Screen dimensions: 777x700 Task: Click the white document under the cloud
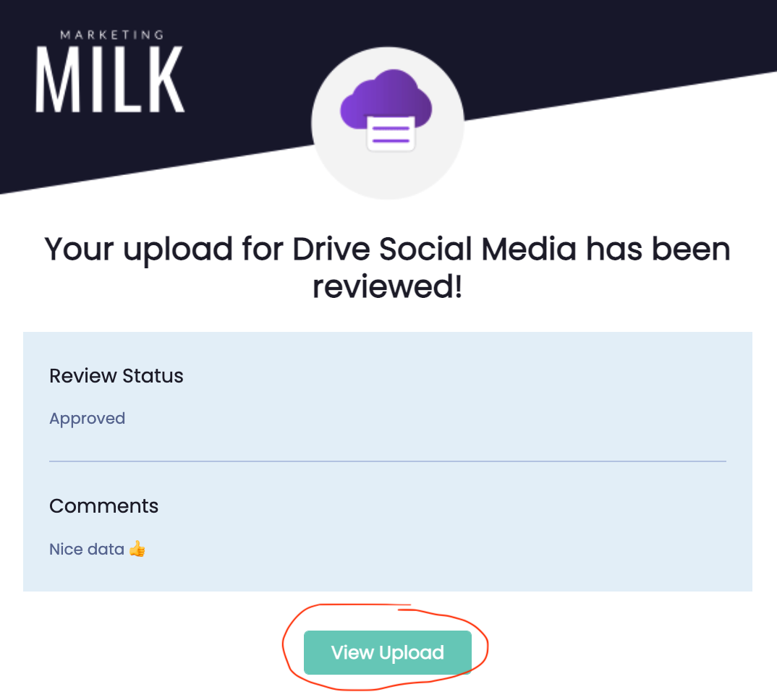tap(391, 133)
